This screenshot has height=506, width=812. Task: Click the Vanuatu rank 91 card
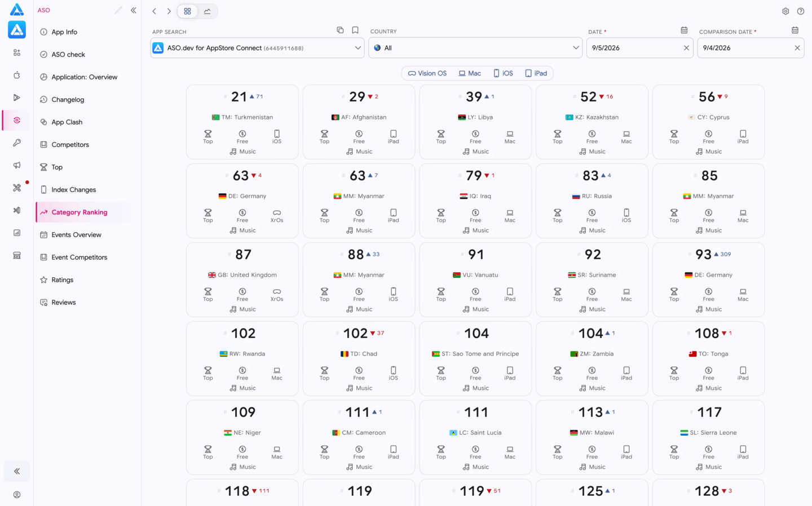coord(475,280)
